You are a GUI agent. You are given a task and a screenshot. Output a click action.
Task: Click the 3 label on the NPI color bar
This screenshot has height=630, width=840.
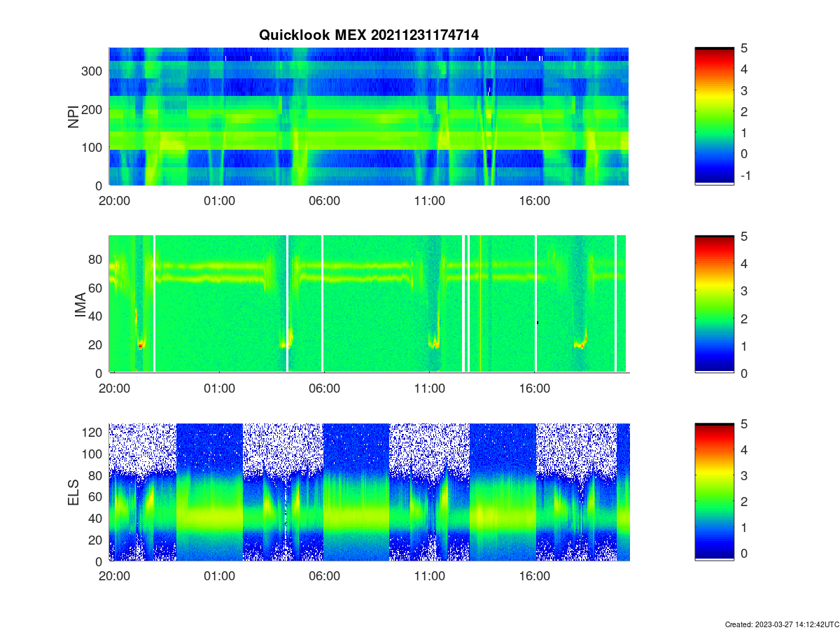point(745,90)
